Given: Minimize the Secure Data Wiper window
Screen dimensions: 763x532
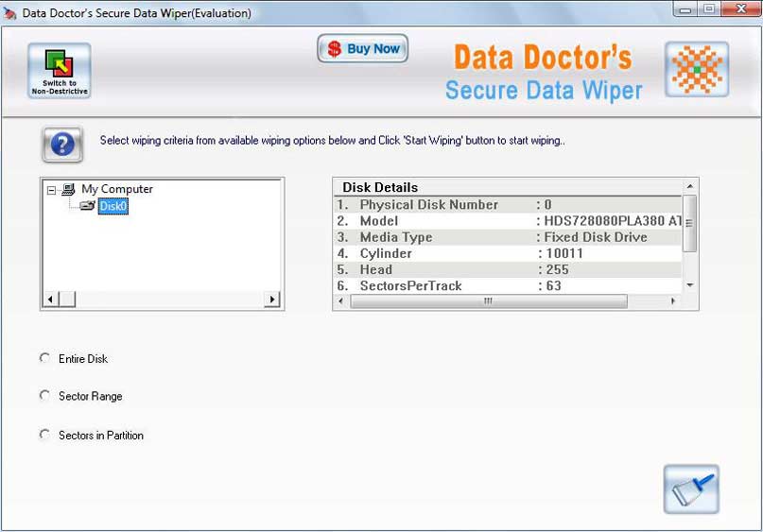Looking at the screenshot, I should click(685, 9).
